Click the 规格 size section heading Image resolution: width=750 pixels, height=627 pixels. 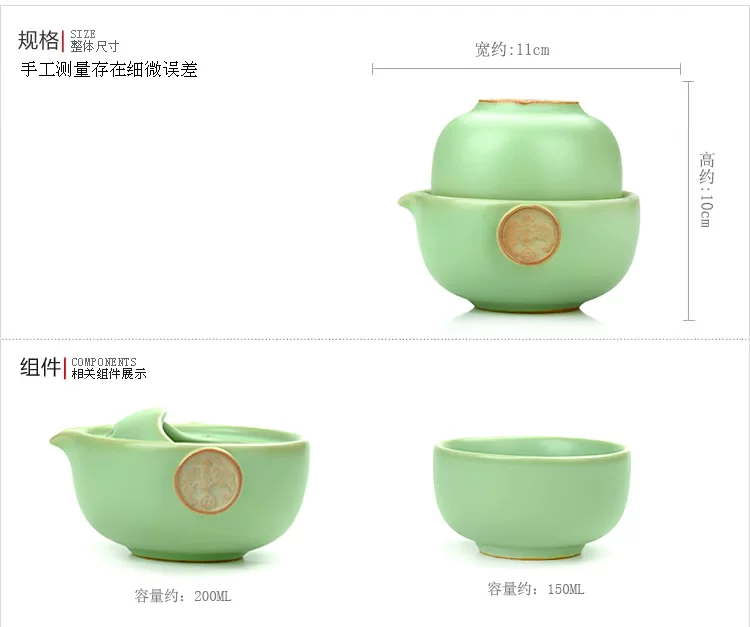38,40
